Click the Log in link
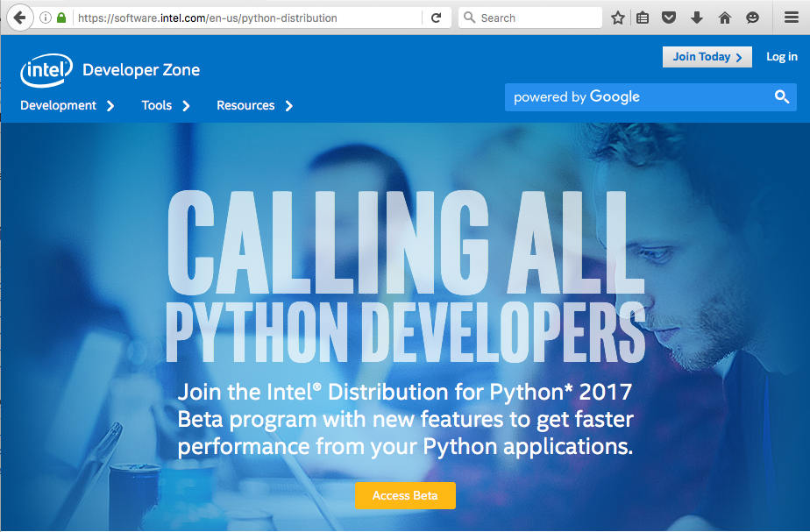Viewport: 810px width, 532px height. [781, 57]
